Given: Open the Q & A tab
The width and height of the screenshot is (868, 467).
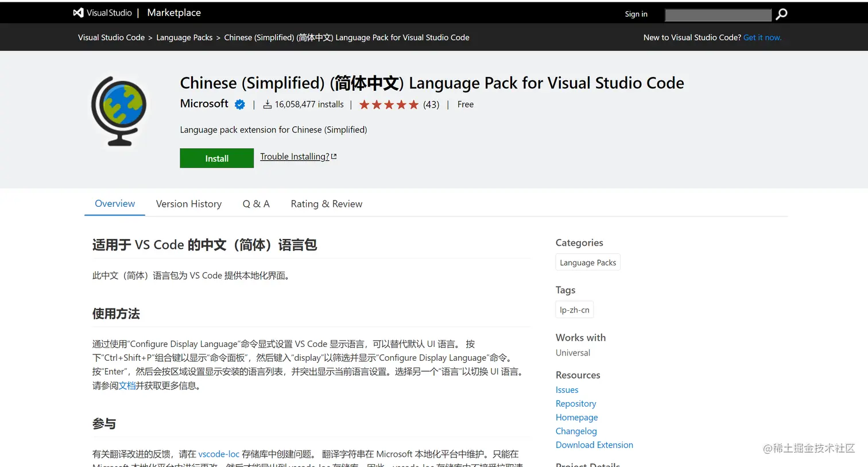Looking at the screenshot, I should pyautogui.click(x=256, y=204).
